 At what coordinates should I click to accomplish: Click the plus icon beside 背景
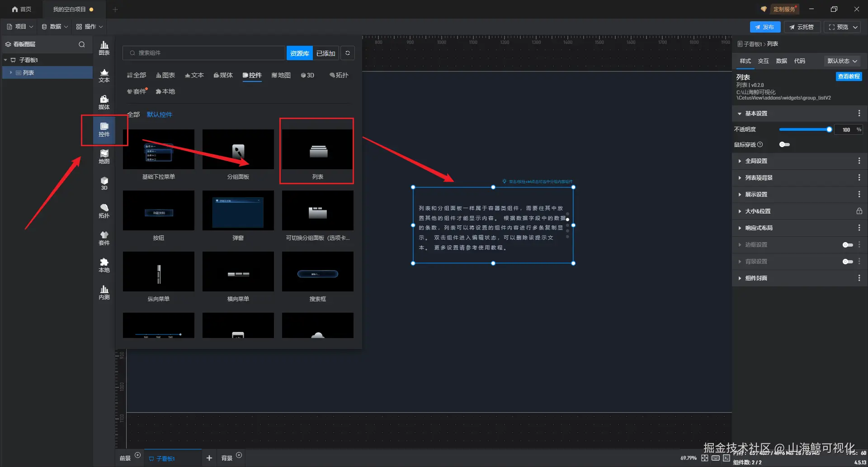[239, 455]
